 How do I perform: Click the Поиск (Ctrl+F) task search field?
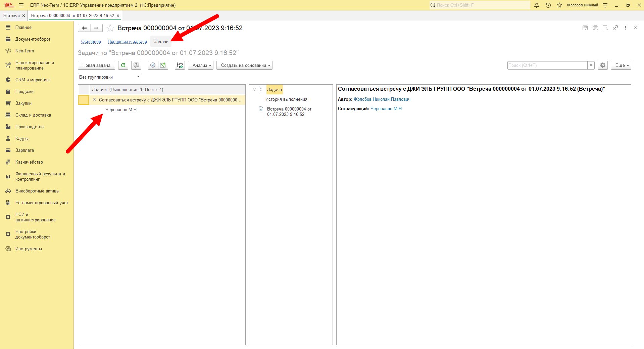coord(547,65)
